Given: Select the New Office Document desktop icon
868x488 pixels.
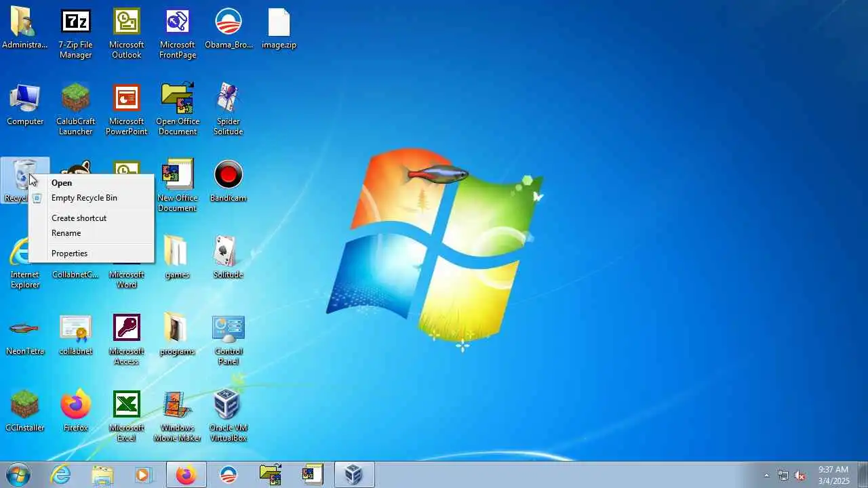Looking at the screenshot, I should pos(178,186).
